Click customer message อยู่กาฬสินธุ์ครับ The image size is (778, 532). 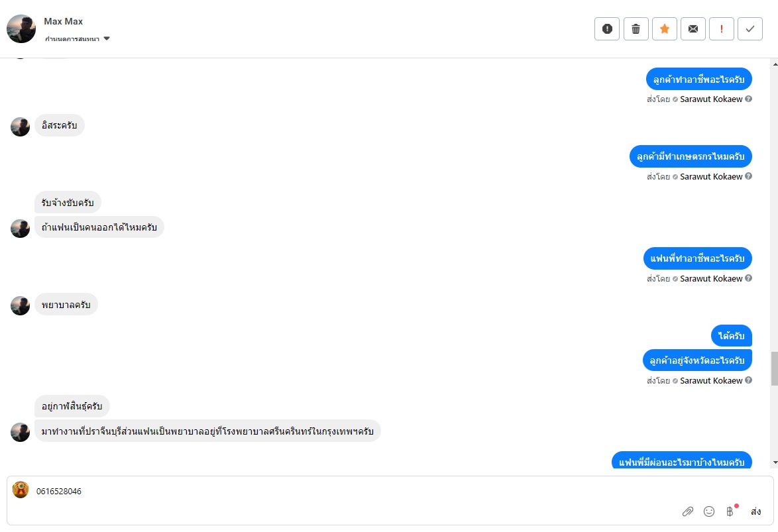[72, 406]
